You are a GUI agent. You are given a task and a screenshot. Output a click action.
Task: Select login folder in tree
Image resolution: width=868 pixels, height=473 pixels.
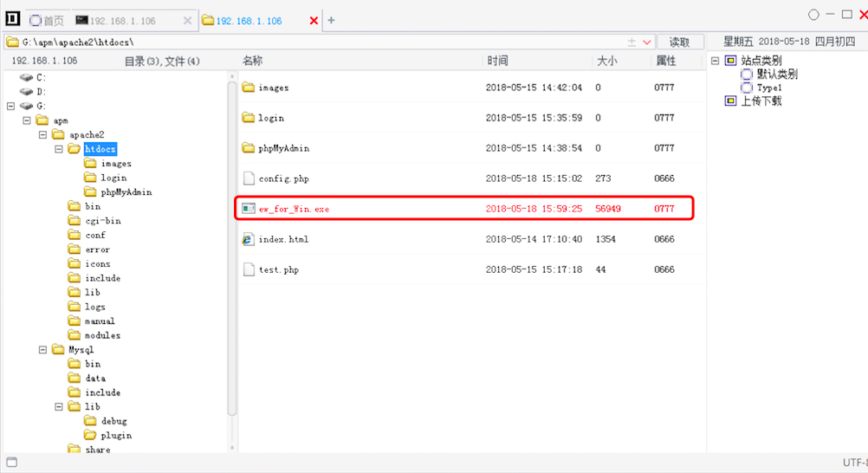[113, 178]
